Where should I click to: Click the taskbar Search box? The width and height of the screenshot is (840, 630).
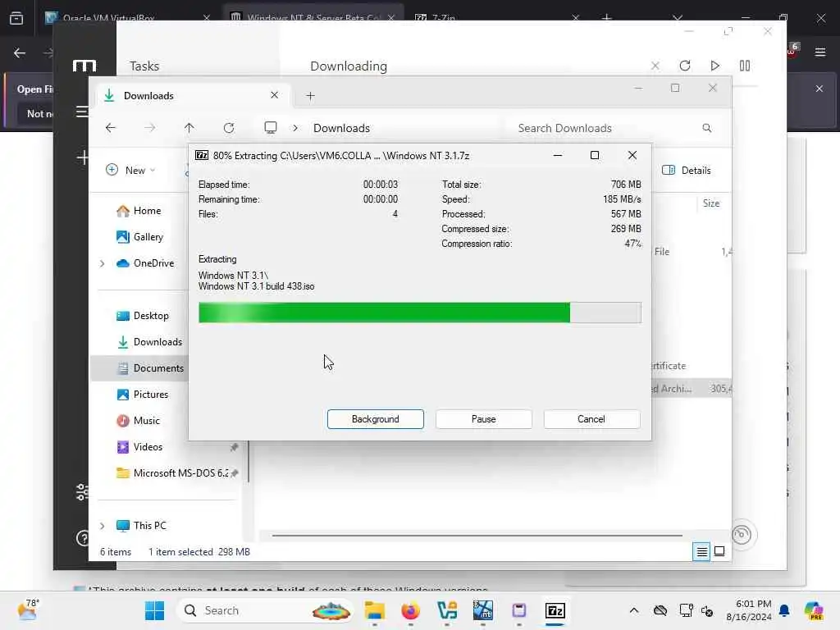265,610
